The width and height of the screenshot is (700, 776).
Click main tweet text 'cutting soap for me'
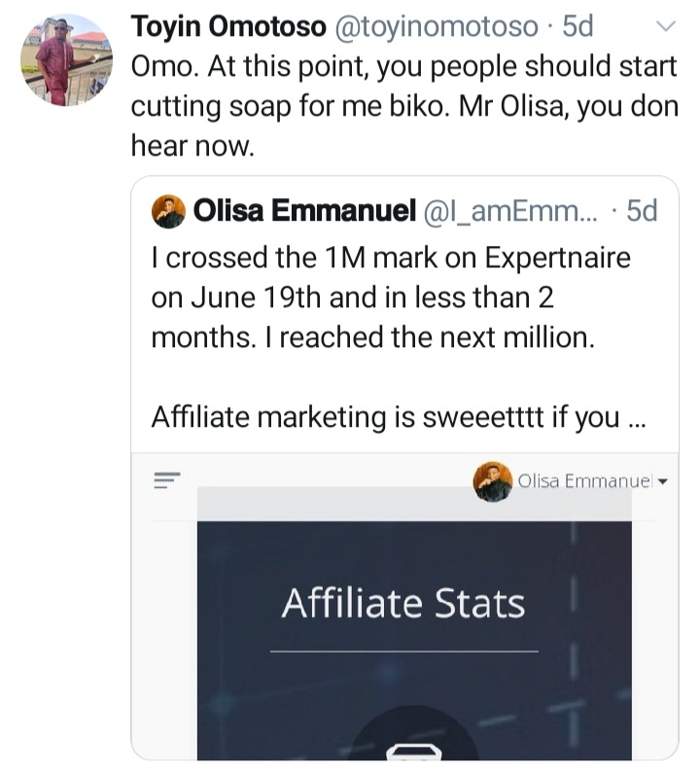click(257, 106)
